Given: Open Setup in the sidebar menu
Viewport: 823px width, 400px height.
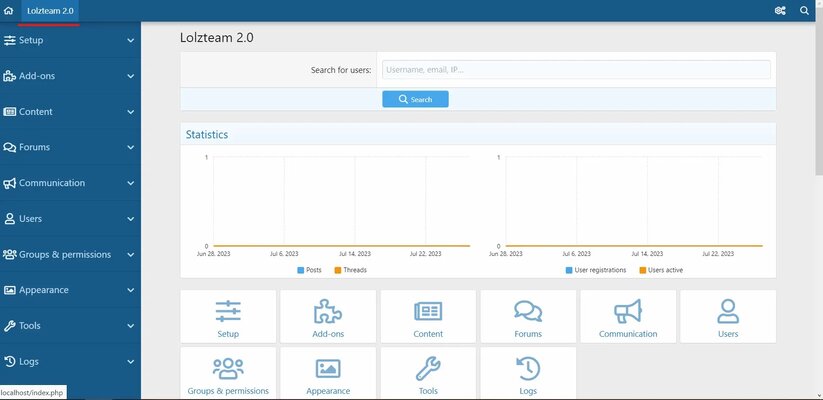Looking at the screenshot, I should (x=31, y=40).
